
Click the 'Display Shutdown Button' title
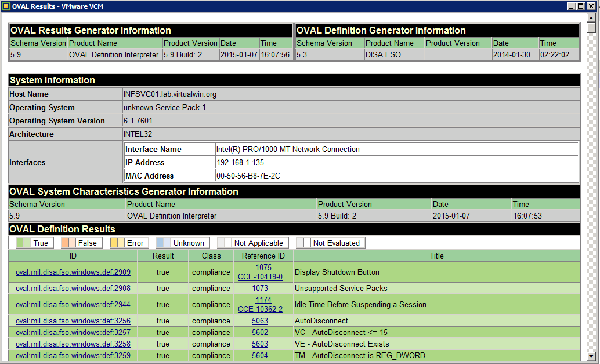coord(337,272)
